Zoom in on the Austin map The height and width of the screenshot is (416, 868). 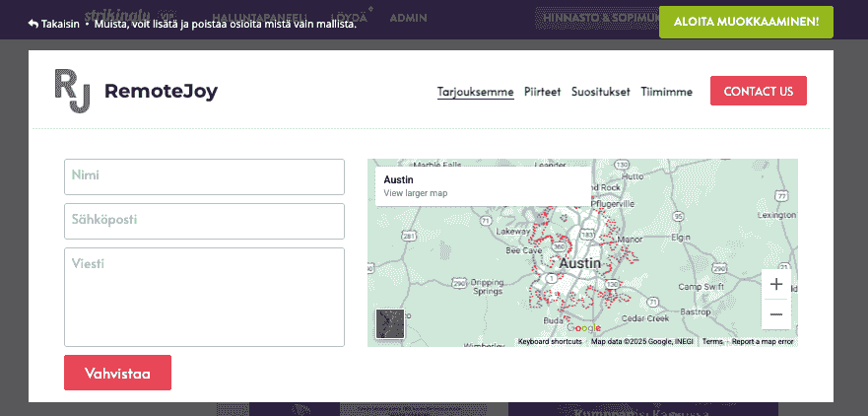776,284
